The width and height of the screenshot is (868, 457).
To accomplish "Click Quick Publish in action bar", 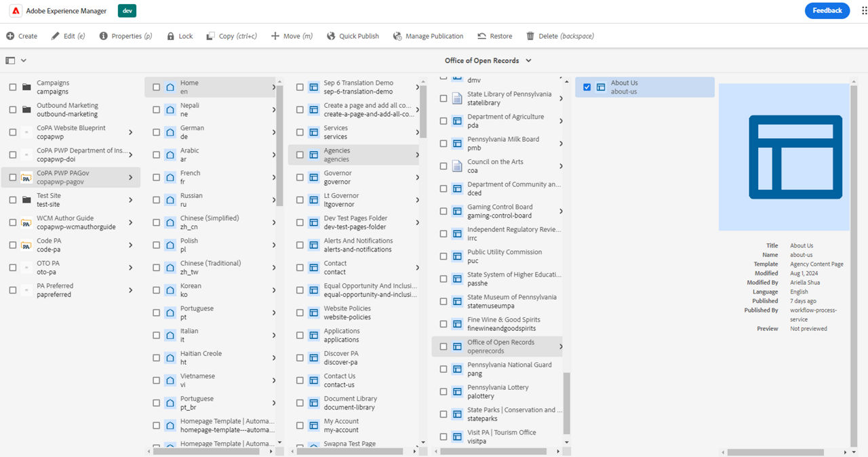I will click(353, 36).
